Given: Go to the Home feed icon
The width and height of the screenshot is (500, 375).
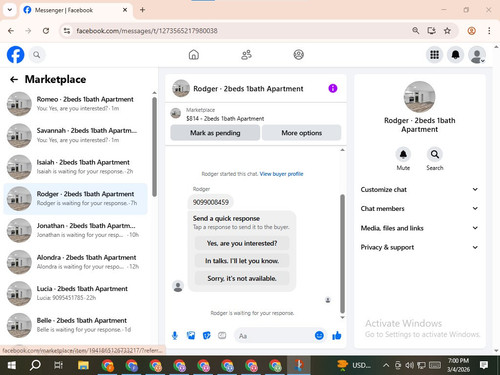Looking at the screenshot, I should click(x=194, y=55).
